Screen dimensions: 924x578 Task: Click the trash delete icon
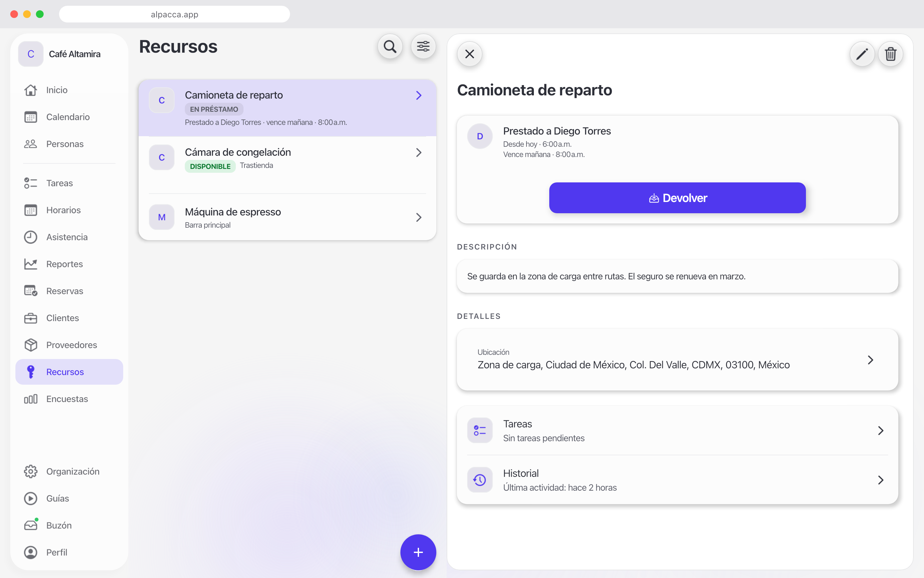pyautogui.click(x=890, y=54)
